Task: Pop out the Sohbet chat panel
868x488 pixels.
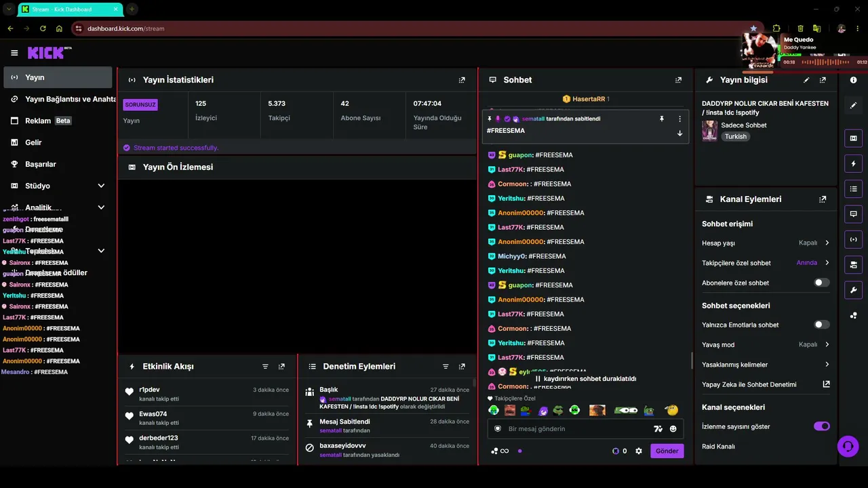Action: click(x=678, y=80)
